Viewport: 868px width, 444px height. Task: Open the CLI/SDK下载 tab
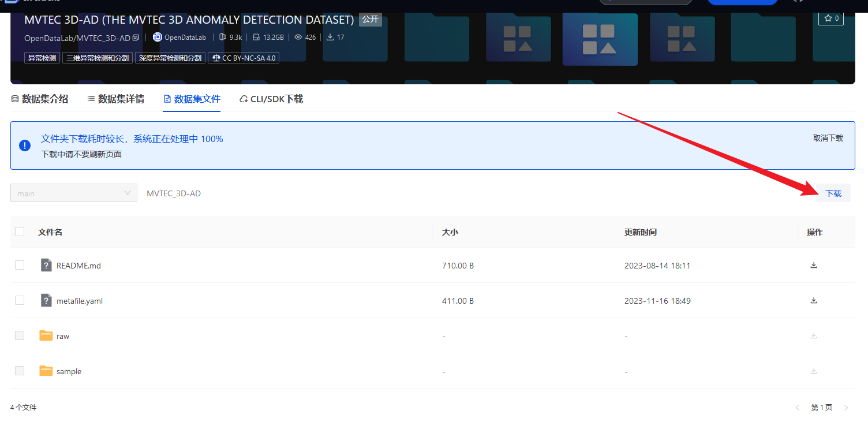pyautogui.click(x=271, y=99)
